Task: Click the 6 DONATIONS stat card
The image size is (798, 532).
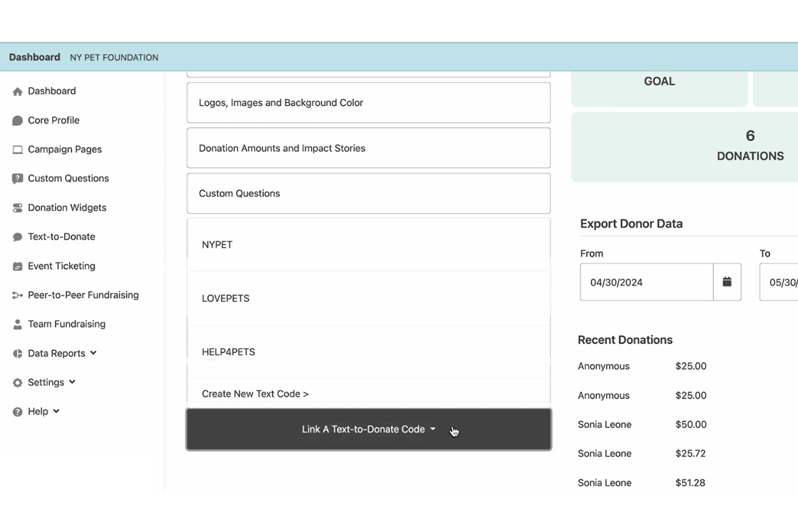Action: (685, 147)
